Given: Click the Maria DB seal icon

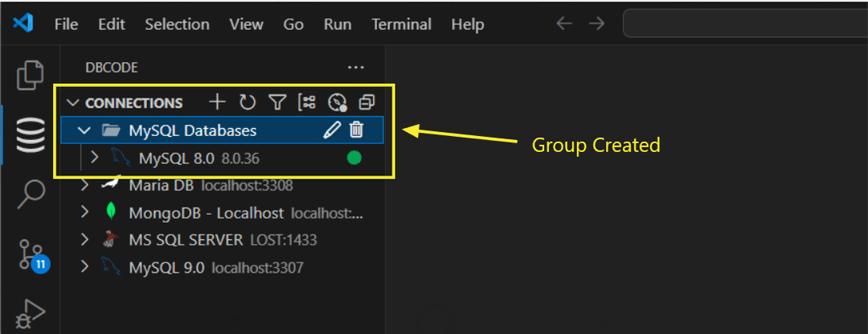Looking at the screenshot, I should pyautogui.click(x=111, y=184).
